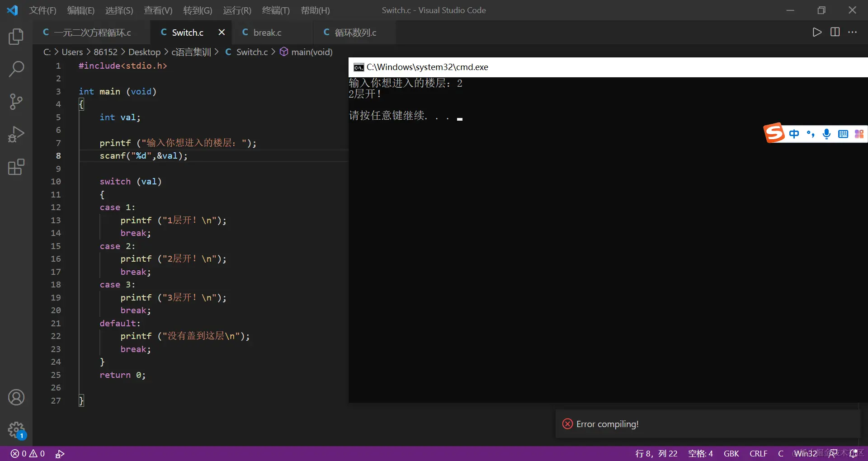The image size is (868, 461).
Task: Expand the main(void) symbol breadcrumb
Action: [307, 52]
